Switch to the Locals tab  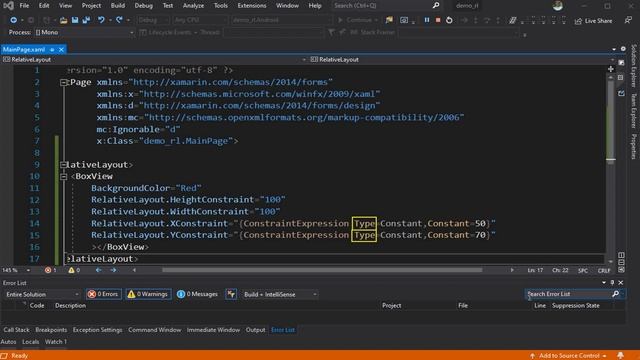pos(31,342)
